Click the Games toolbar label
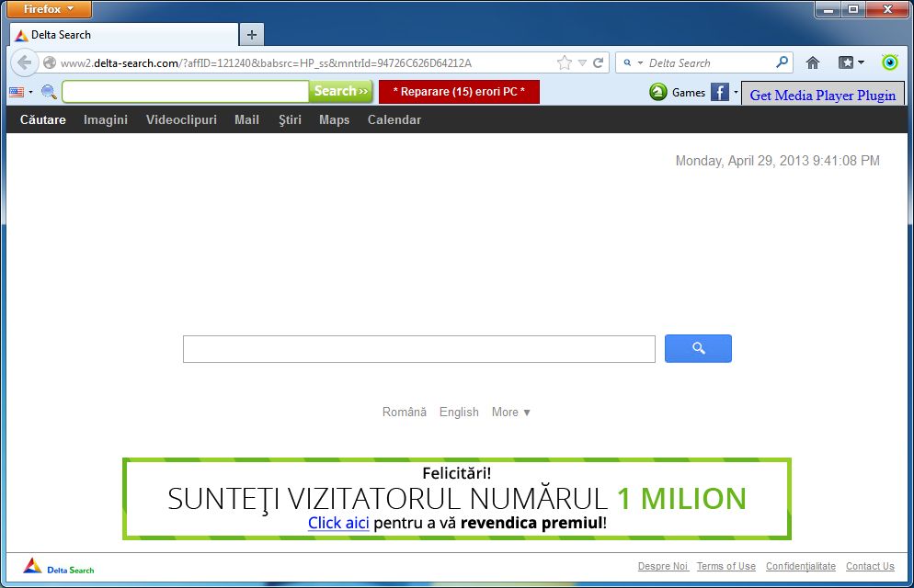The width and height of the screenshot is (914, 588). (x=689, y=92)
